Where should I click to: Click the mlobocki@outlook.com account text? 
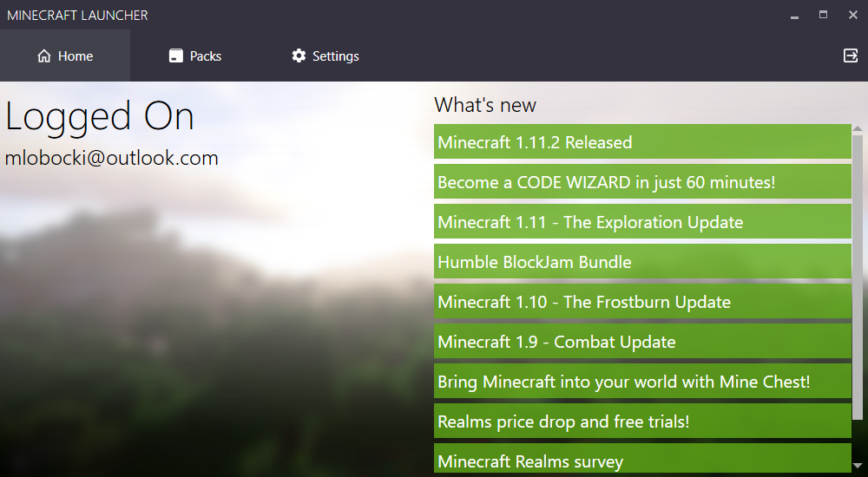[x=111, y=158]
